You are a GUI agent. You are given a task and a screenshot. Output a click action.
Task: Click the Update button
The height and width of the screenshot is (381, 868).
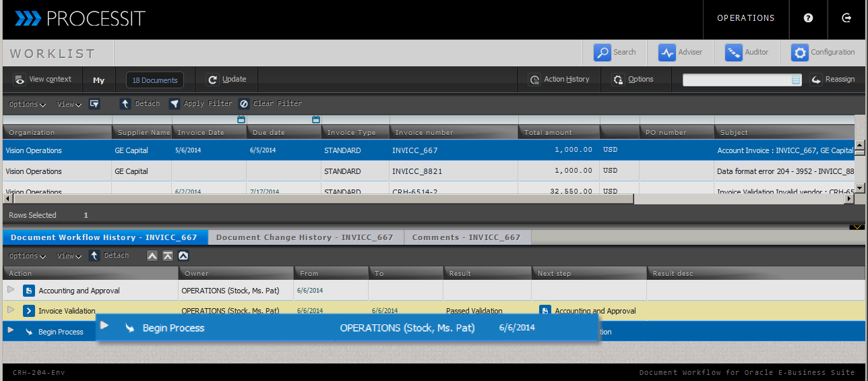pyautogui.click(x=226, y=80)
